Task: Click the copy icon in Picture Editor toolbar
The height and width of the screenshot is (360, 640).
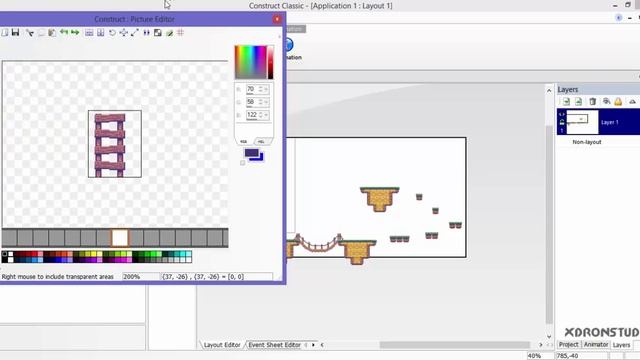Action: pos(41,33)
